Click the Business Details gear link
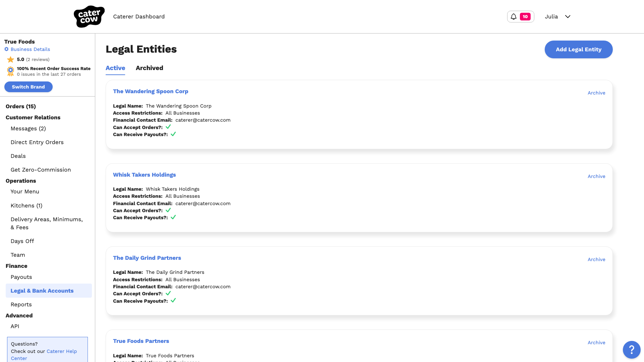 [27, 49]
